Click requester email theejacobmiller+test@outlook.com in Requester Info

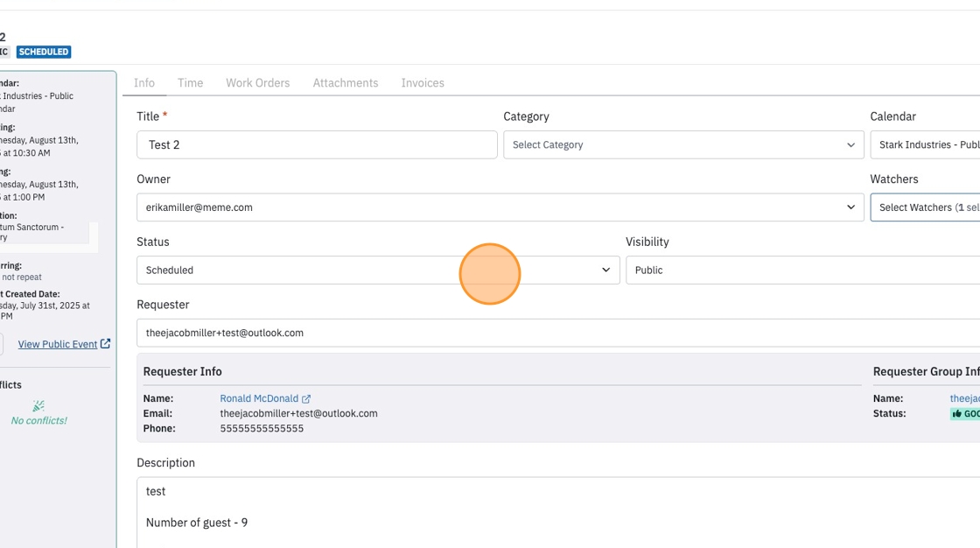tap(298, 413)
